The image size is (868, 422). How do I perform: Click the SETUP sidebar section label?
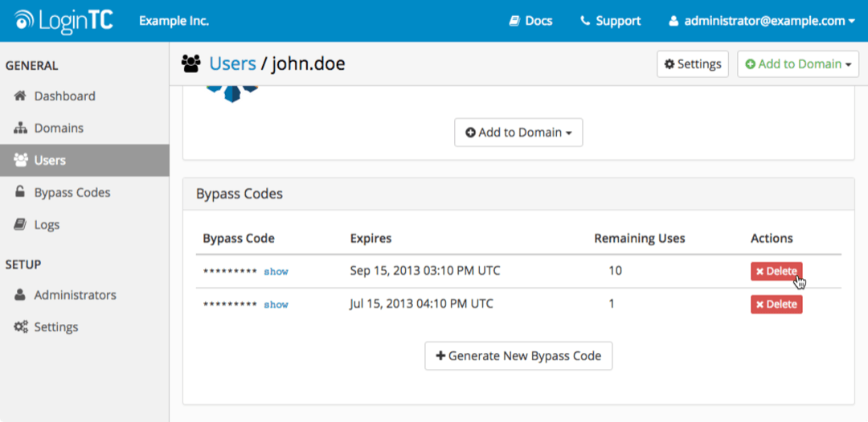23,264
